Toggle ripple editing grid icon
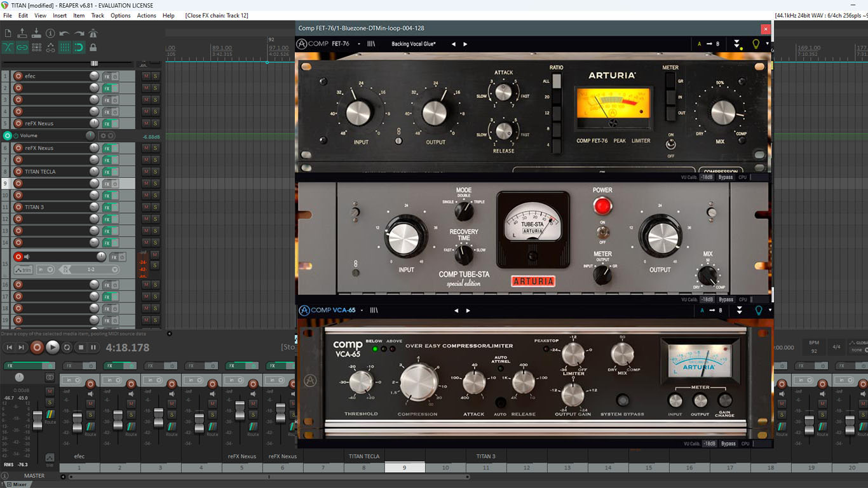The height and width of the screenshot is (488, 868). point(36,47)
